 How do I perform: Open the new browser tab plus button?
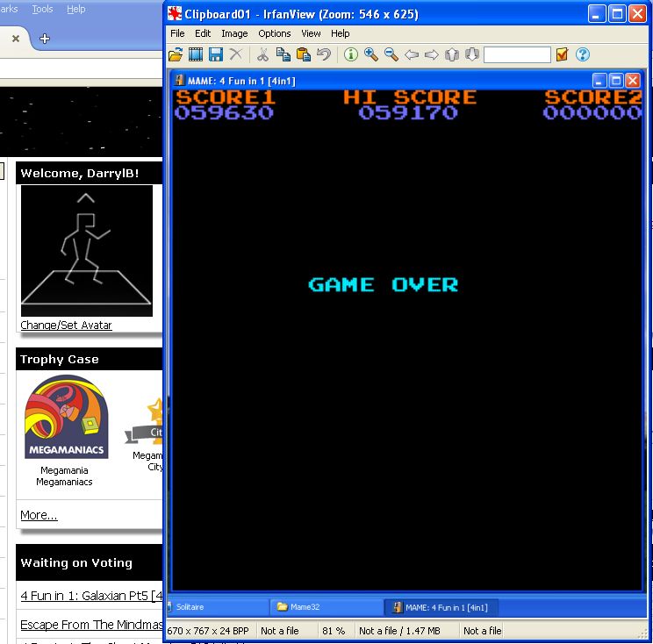tap(45, 39)
